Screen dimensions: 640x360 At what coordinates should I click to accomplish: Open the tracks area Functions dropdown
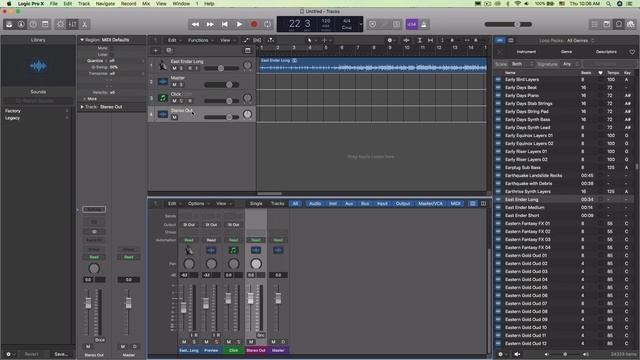200,40
